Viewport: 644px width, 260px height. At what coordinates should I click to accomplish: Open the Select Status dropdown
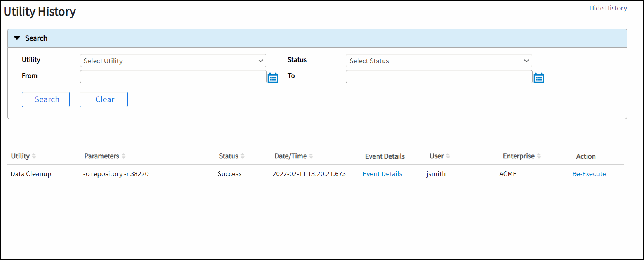point(439,61)
